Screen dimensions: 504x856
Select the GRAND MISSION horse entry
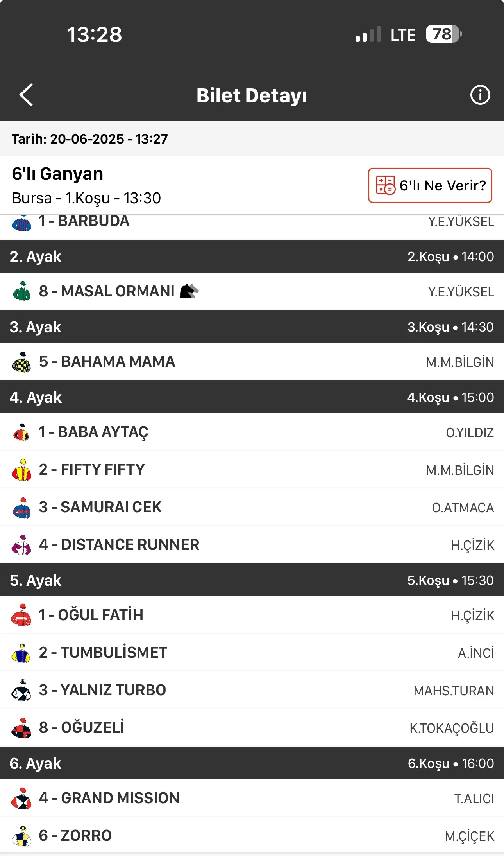pyautogui.click(x=252, y=798)
